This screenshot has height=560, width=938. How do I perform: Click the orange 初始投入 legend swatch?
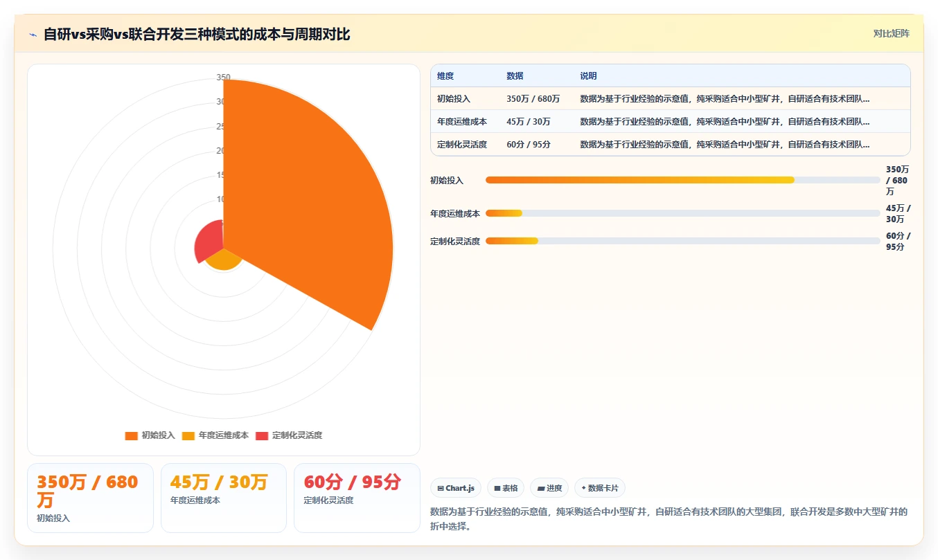point(131,435)
